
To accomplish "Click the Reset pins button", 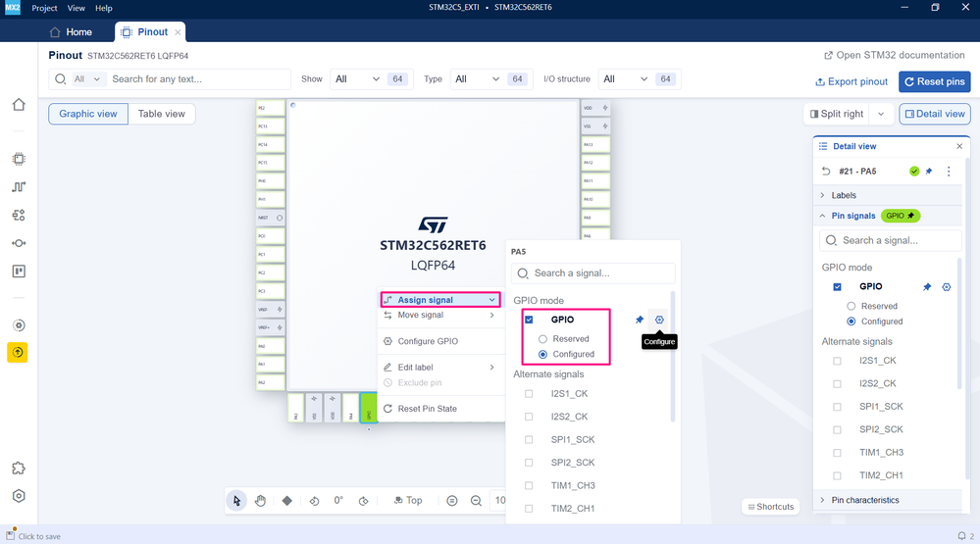I will (934, 81).
